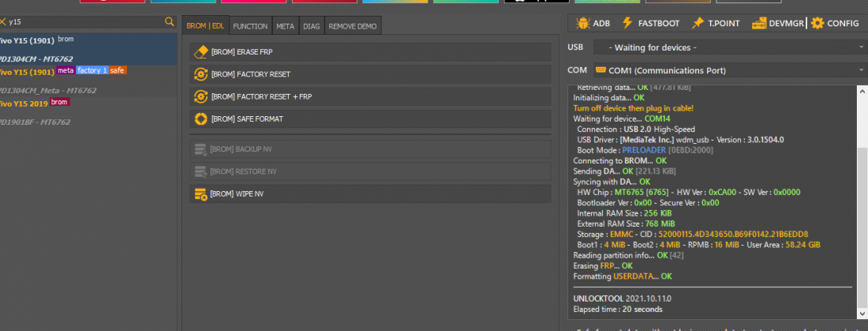868x331 pixels.
Task: Click 'Formatting USERDATA... OK' log line
Action: [x=623, y=276]
